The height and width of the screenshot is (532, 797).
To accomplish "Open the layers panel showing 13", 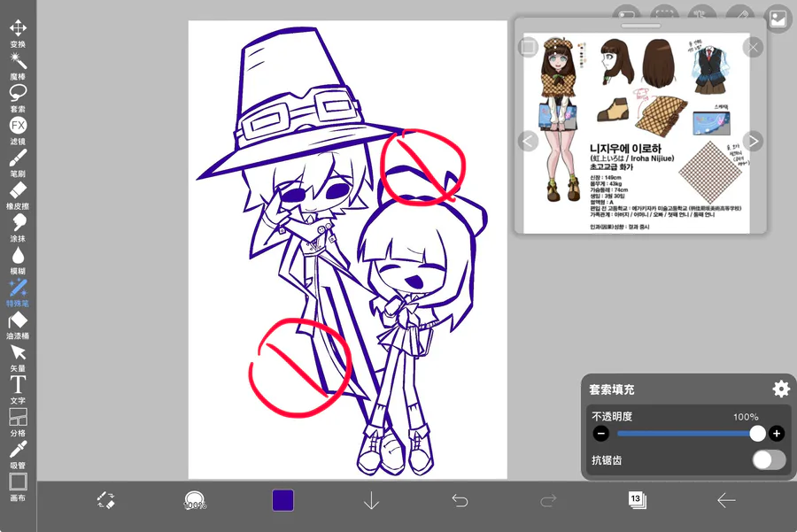I will [x=637, y=500].
